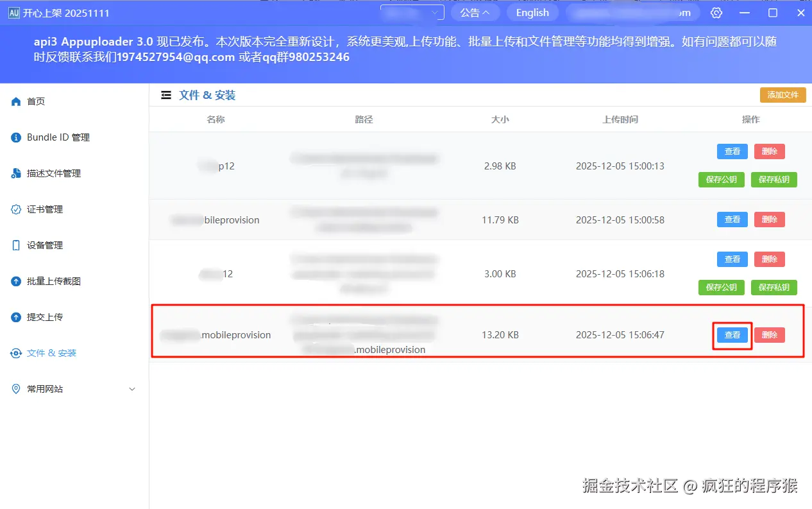
Task: Click the 2.98 KB size cell
Action: [500, 166]
